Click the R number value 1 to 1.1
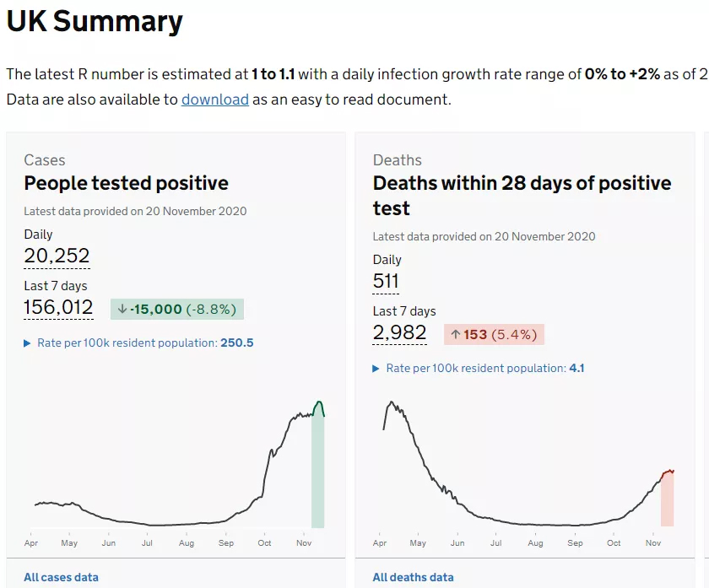This screenshot has height=588, width=709. (273, 74)
